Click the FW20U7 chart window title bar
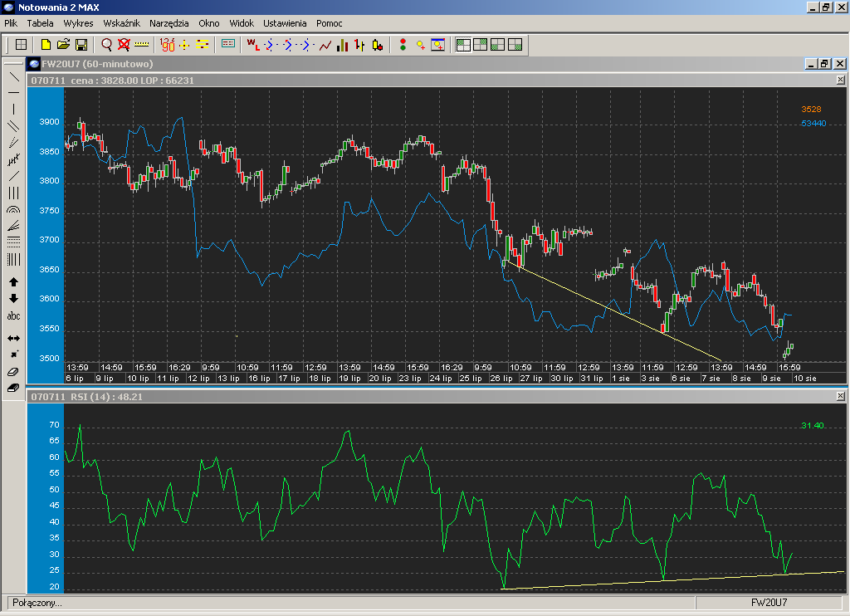850x616 pixels. (x=332, y=64)
